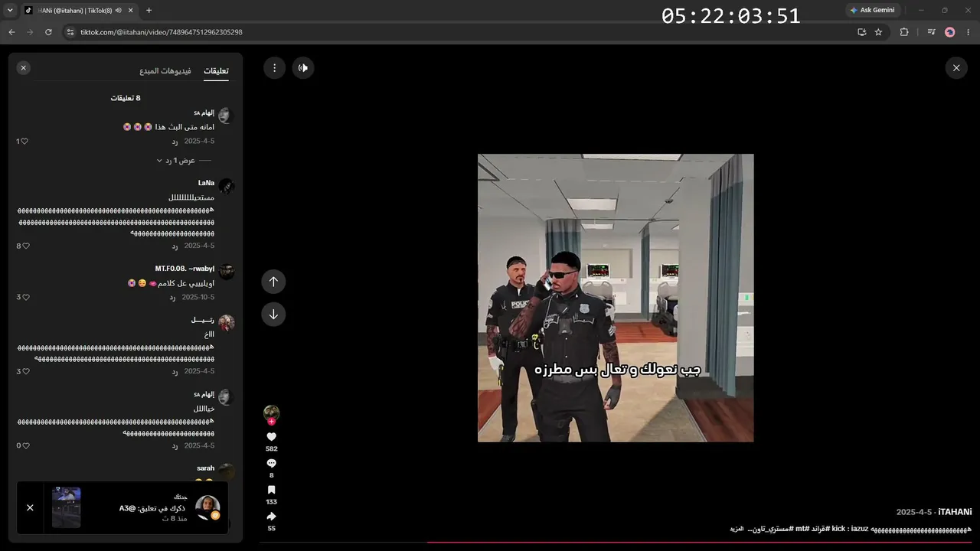Bookmark this page with the star
Screen dimensions: 980x551
[x=878, y=32]
